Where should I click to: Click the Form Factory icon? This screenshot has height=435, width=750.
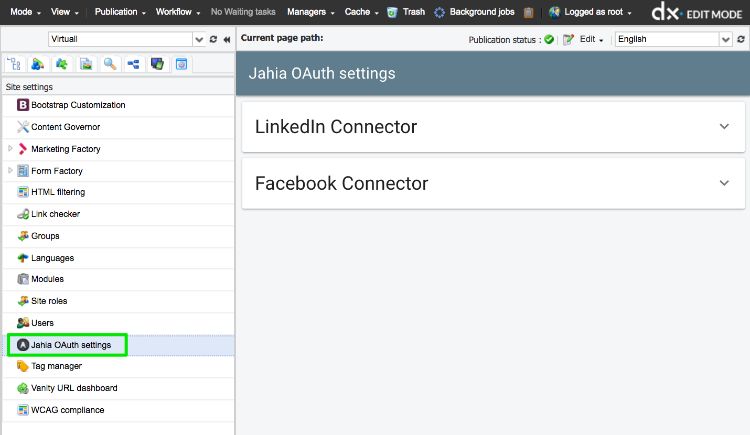coord(22,170)
